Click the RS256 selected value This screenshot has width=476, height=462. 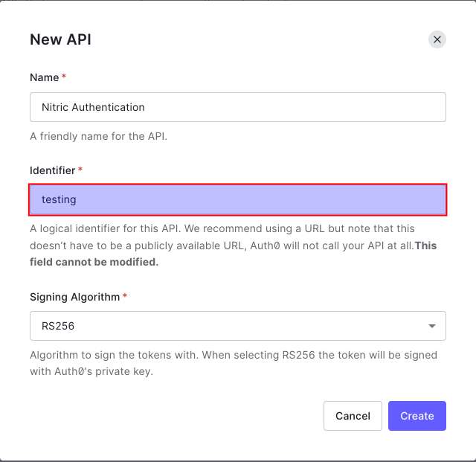pos(58,326)
